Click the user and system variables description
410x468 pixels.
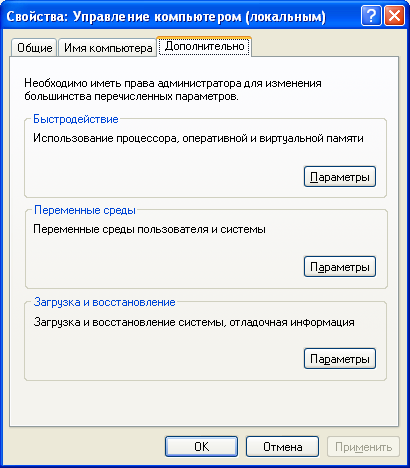pyautogui.click(x=149, y=229)
